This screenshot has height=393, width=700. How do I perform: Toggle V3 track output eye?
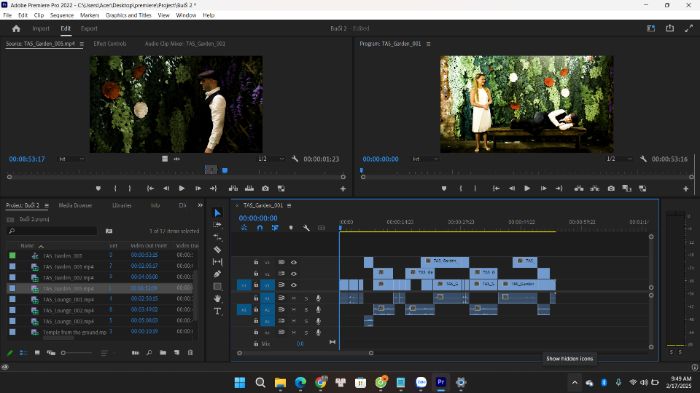[x=294, y=262]
